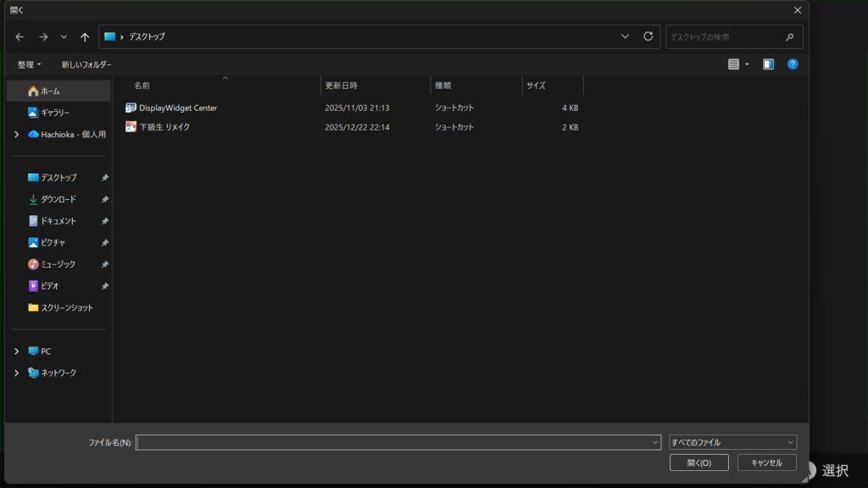The height and width of the screenshot is (488, 868).
Task: Click 新しいフォルダー in the toolbar
Action: (x=86, y=64)
